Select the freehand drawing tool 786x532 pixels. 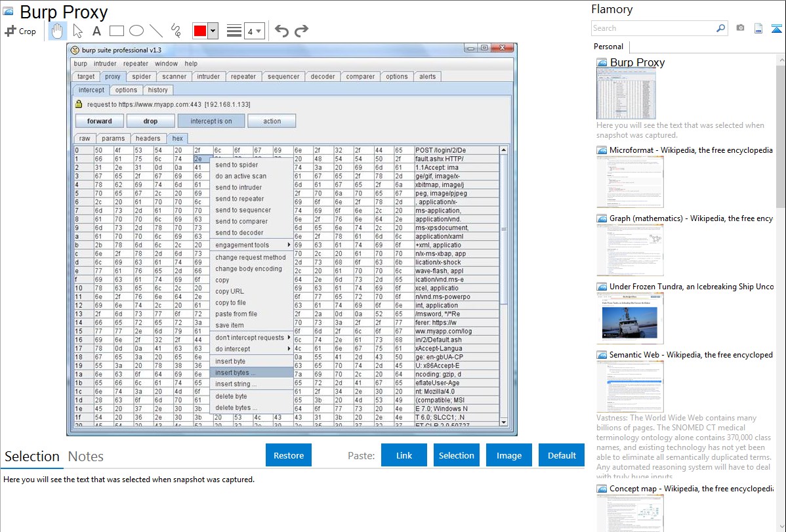176,31
